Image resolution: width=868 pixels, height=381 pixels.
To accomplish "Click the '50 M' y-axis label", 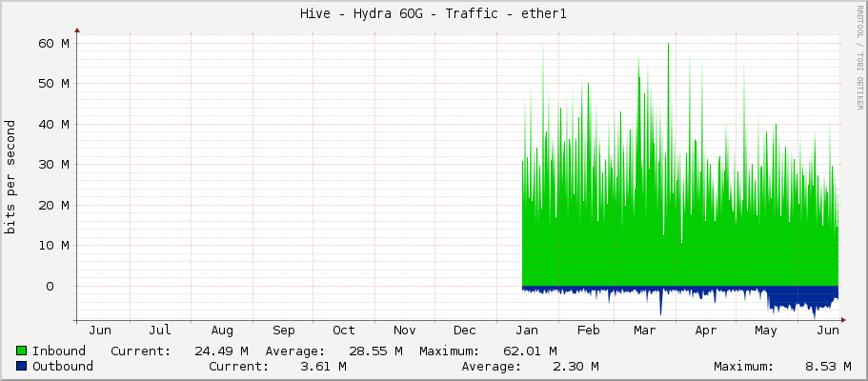I will click(x=53, y=84).
